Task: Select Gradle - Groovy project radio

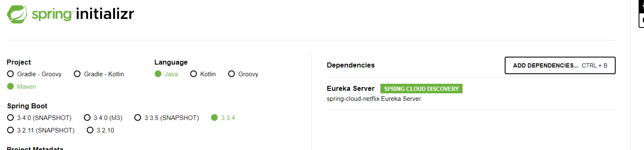Action: [35, 74]
